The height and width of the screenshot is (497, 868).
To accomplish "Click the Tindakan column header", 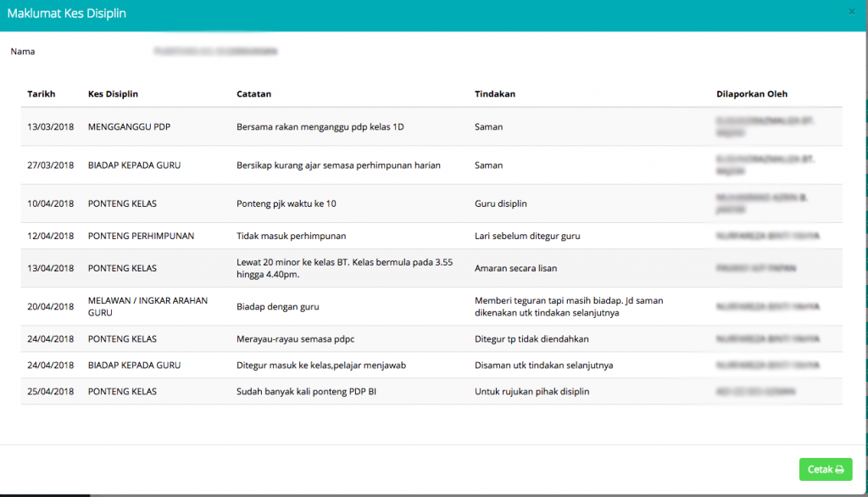I will pyautogui.click(x=495, y=94).
